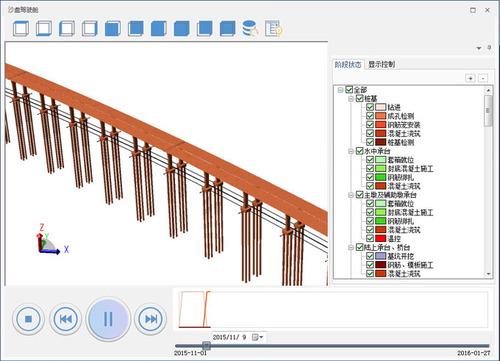Click the eighth cube view icon in toolbar
The width and height of the screenshot is (500, 361).
click(x=182, y=28)
